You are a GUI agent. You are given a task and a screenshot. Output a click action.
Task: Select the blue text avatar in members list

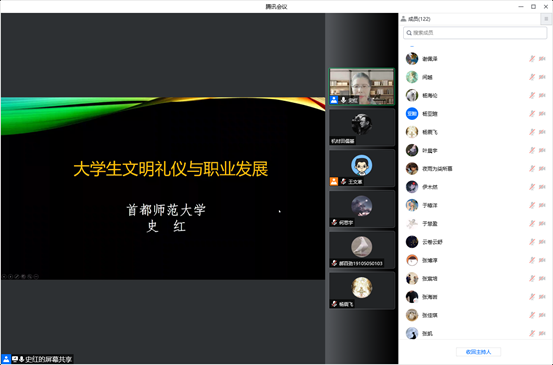coord(412,114)
